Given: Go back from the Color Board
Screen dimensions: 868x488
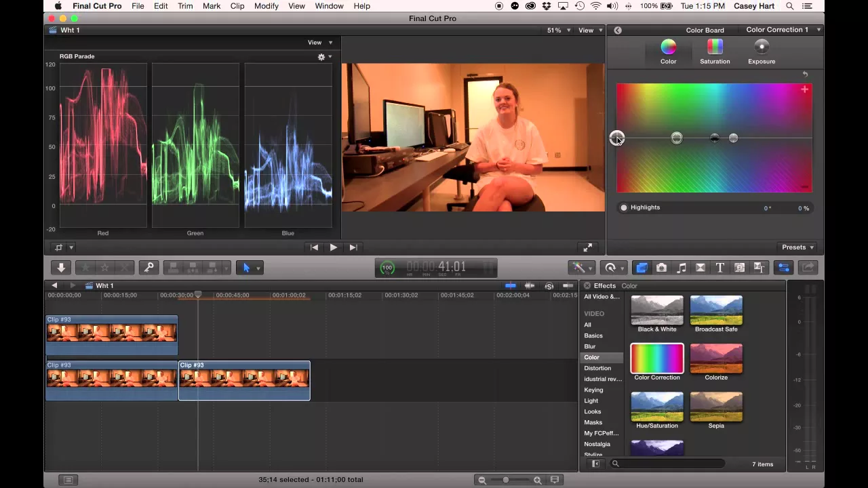Looking at the screenshot, I should [x=618, y=30].
